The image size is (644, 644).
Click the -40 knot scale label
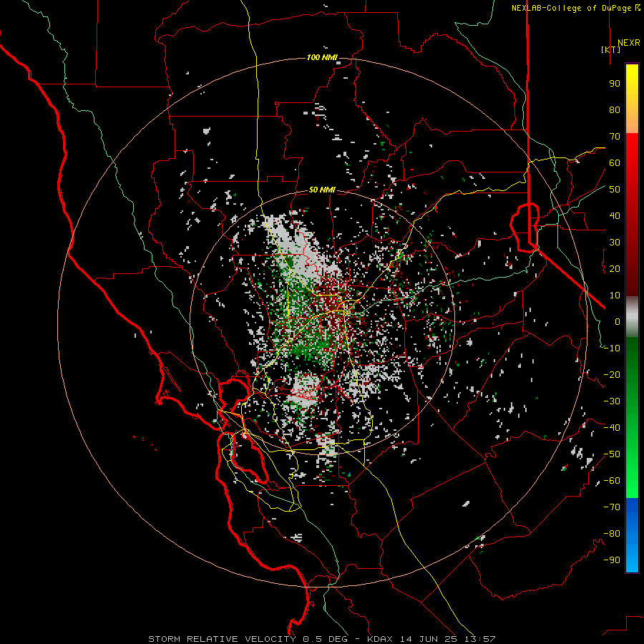[x=612, y=428]
